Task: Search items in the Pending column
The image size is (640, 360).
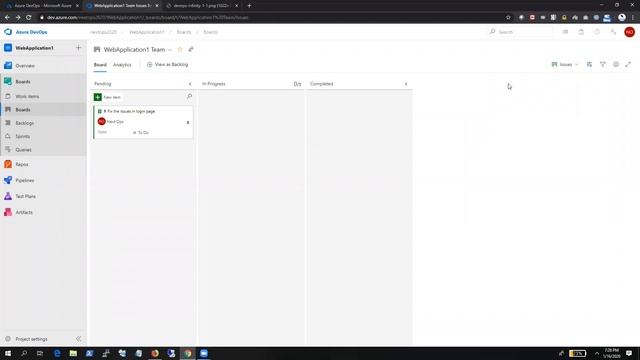Action: (189, 97)
